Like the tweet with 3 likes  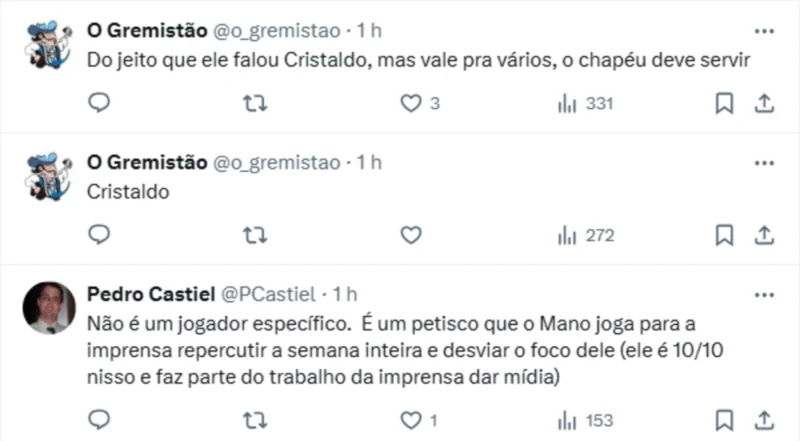411,103
